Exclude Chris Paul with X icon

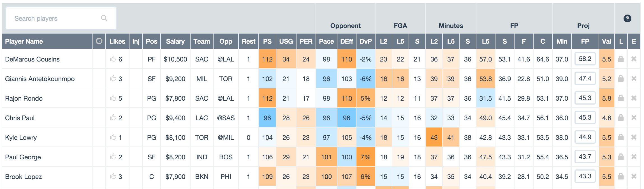pyautogui.click(x=634, y=118)
